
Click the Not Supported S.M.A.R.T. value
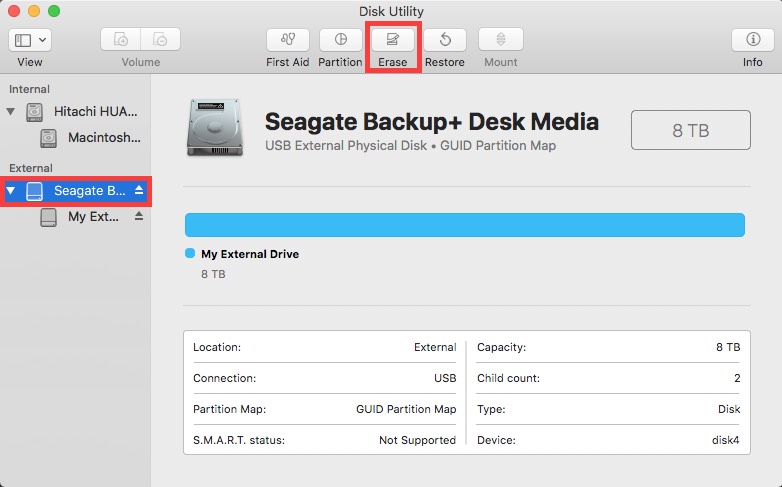tap(417, 440)
